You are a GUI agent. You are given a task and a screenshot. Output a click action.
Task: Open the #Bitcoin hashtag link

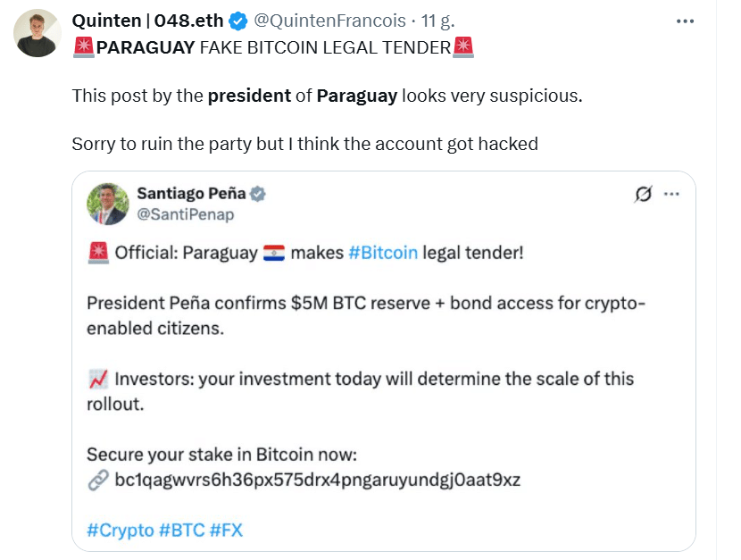(383, 253)
